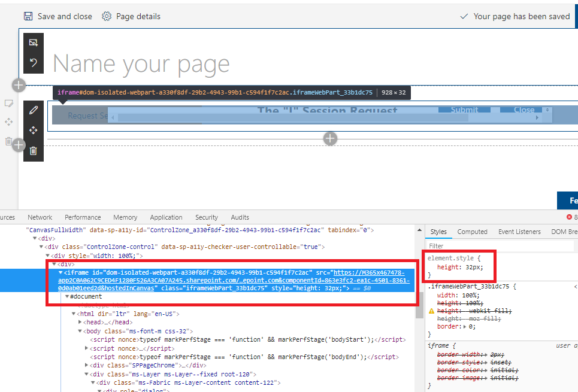Click the warning triangle beside height webkit-fill
578x392 pixels.
[431, 311]
